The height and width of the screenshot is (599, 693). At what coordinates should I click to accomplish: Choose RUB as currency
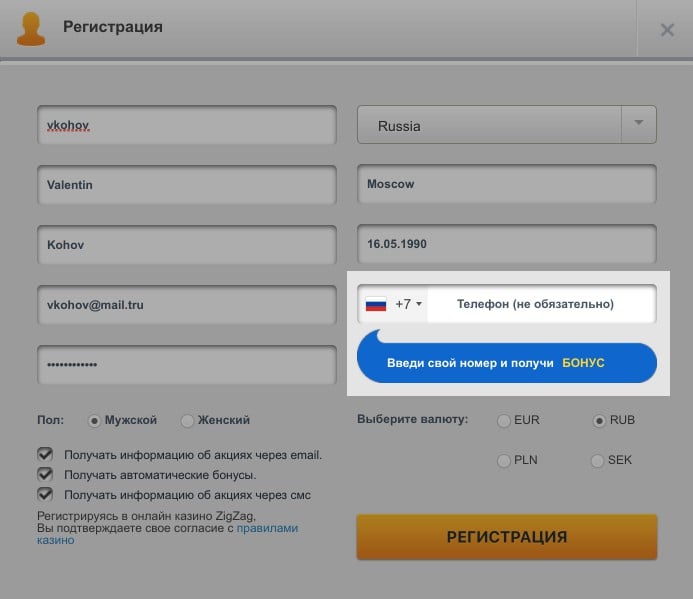coord(599,421)
